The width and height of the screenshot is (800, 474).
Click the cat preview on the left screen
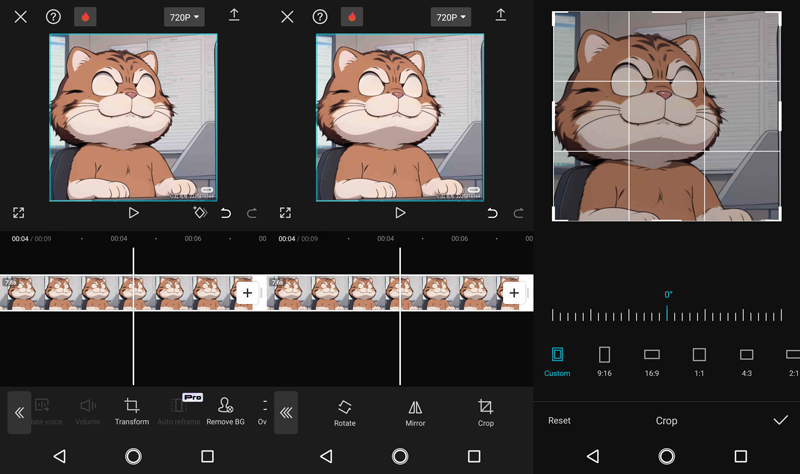pos(133,117)
